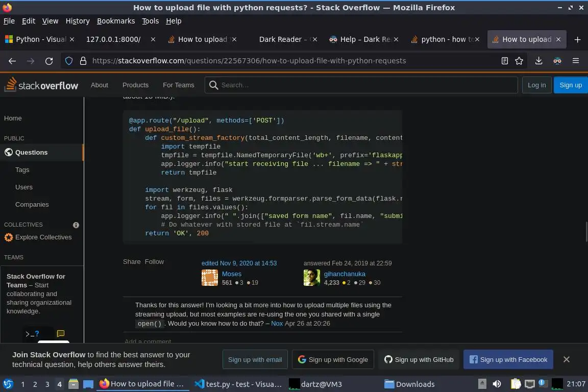The image size is (588, 392).
Task: Click the Stack Overflow logo
Action: pos(41,85)
